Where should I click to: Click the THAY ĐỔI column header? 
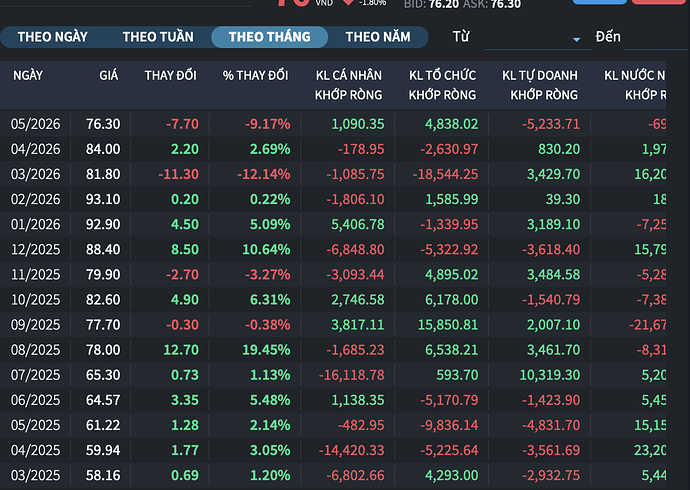click(x=171, y=76)
